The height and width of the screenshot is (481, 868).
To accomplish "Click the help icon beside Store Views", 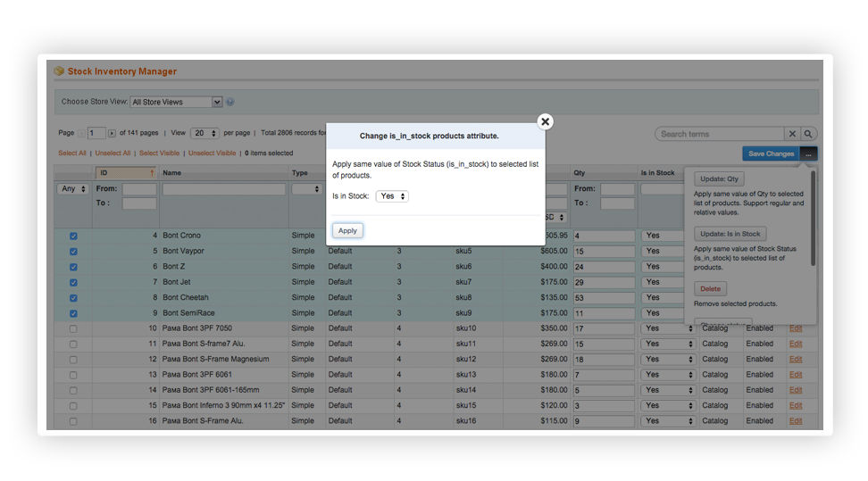I will tap(230, 102).
